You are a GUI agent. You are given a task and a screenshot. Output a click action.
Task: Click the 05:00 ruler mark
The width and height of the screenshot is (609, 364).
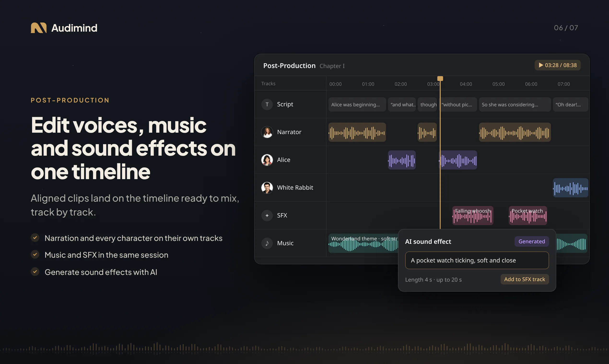(498, 84)
